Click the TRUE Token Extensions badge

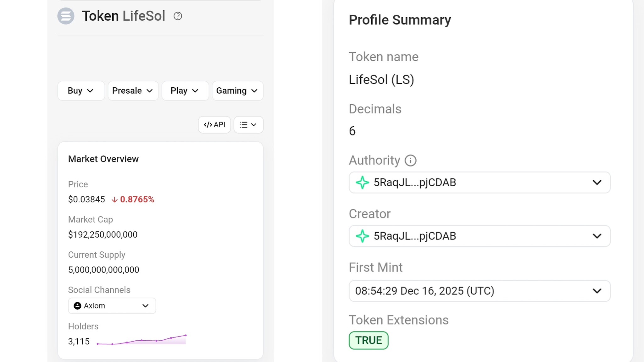369,340
